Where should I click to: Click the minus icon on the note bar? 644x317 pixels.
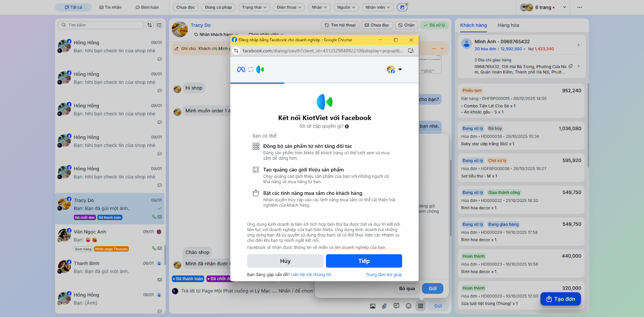pyautogui.click(x=434, y=49)
